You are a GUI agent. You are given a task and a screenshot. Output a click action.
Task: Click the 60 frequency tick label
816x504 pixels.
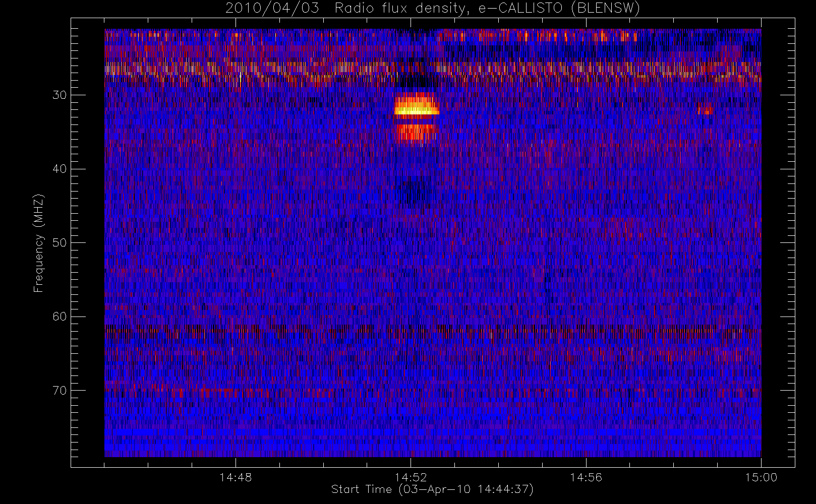60,317
